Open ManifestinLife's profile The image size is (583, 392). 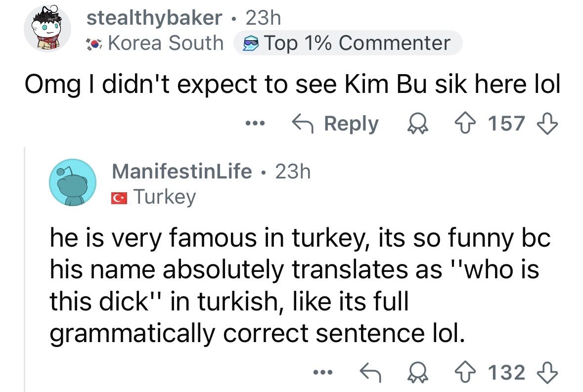point(181,172)
